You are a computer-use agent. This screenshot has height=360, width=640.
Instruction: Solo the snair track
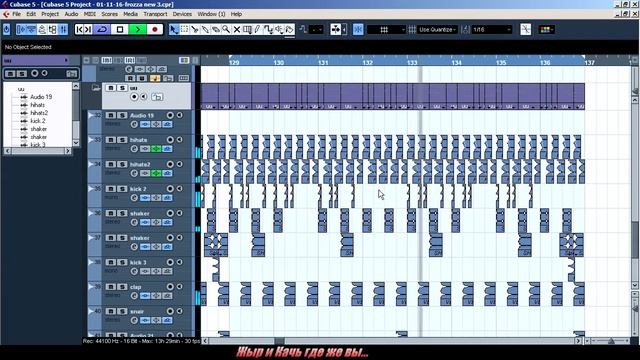(122, 311)
